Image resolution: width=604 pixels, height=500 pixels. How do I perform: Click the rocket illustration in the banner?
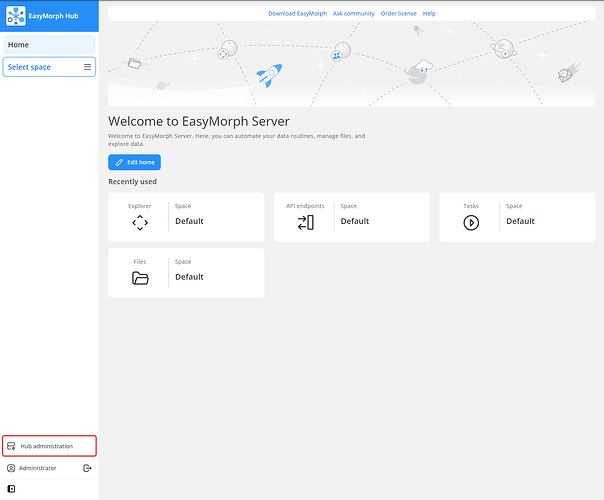point(269,75)
